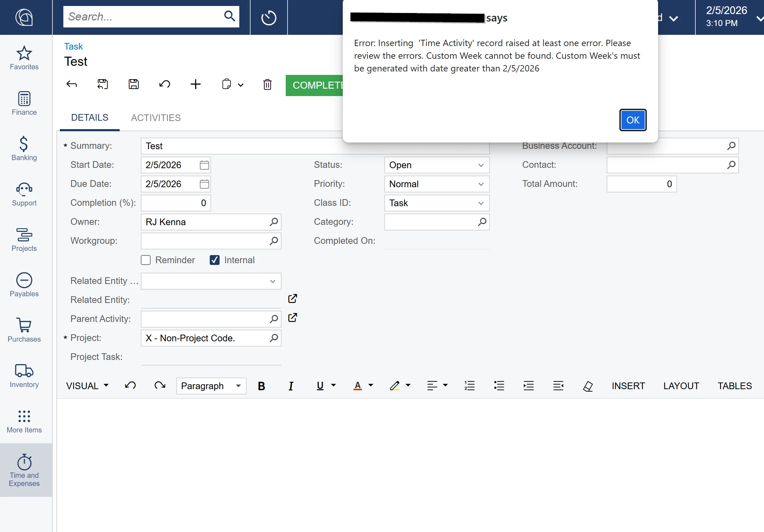Click the Owner field search magnifier
This screenshot has height=532, width=764.
click(274, 222)
